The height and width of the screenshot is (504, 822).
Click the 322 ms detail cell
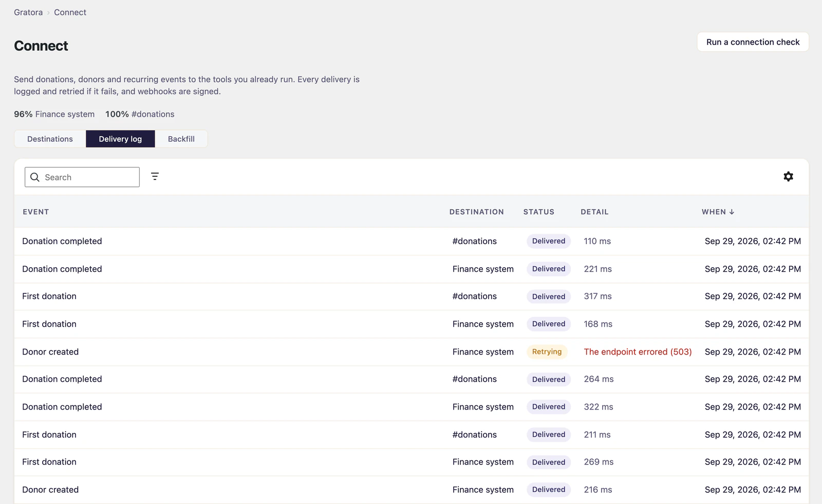click(599, 407)
